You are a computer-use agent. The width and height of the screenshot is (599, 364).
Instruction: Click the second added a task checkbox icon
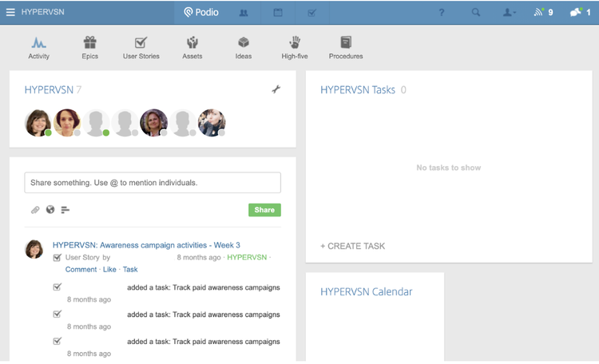(x=58, y=314)
